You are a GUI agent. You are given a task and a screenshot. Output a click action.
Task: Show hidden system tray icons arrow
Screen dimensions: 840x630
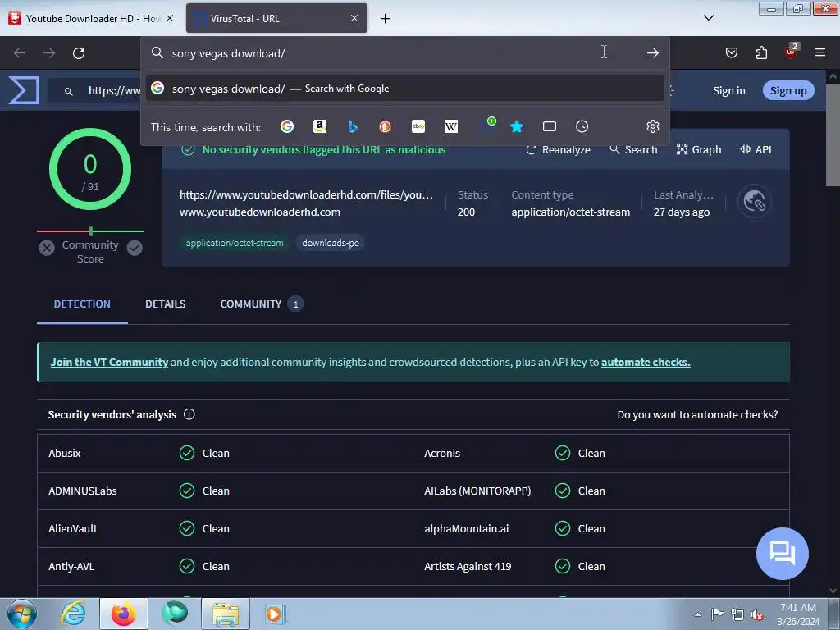coord(697,614)
